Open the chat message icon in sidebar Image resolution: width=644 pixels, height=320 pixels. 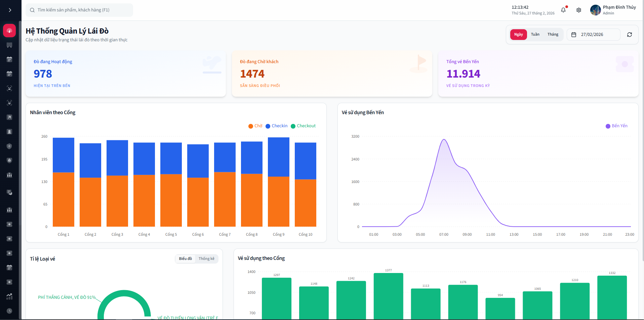click(9, 192)
